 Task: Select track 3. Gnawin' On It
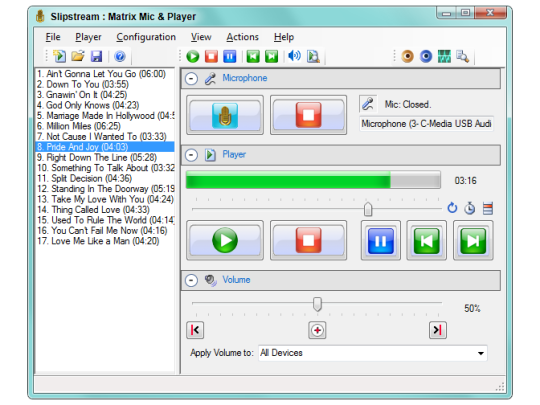point(105,94)
